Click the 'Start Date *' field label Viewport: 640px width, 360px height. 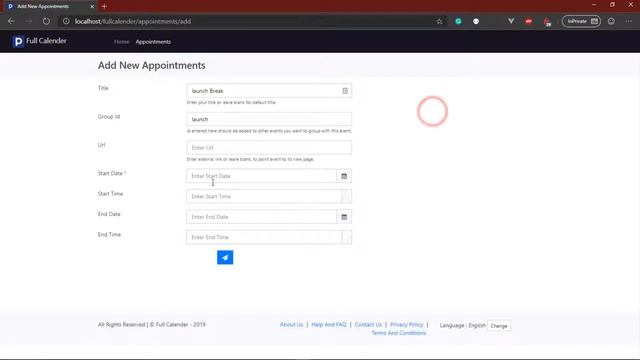click(x=112, y=173)
